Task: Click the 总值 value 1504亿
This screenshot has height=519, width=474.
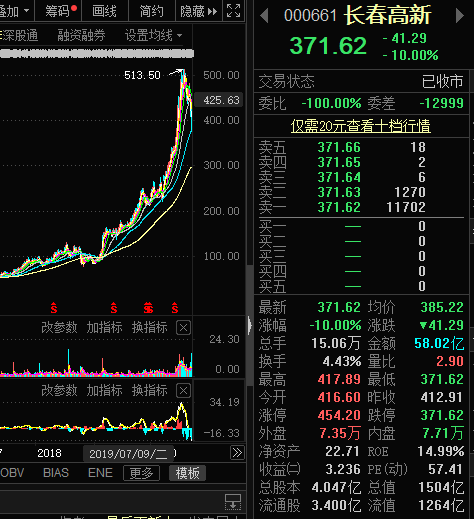Action: (441, 488)
